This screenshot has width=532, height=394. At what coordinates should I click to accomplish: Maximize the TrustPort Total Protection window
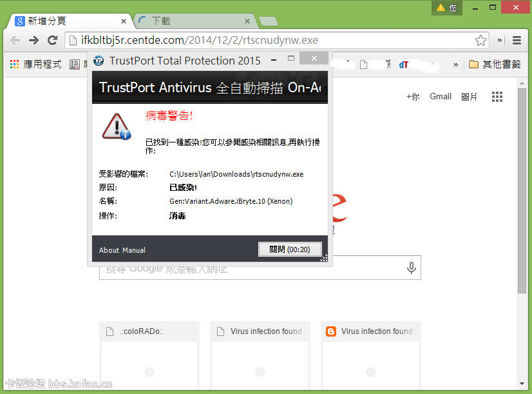pyautogui.click(x=290, y=59)
